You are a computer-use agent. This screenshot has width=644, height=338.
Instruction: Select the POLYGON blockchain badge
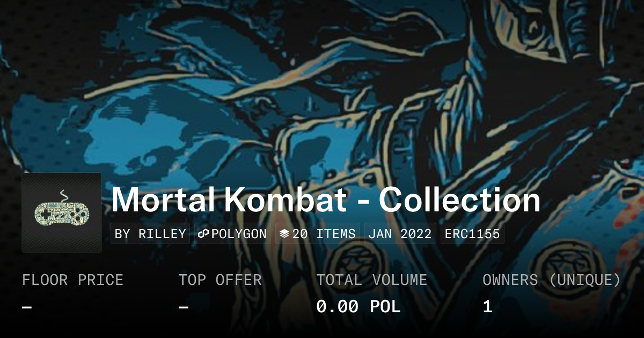[232, 234]
